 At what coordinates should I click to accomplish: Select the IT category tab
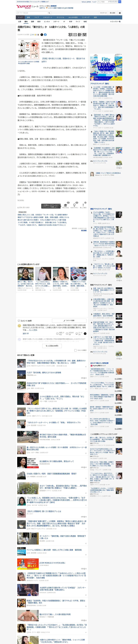click(64, 21)
